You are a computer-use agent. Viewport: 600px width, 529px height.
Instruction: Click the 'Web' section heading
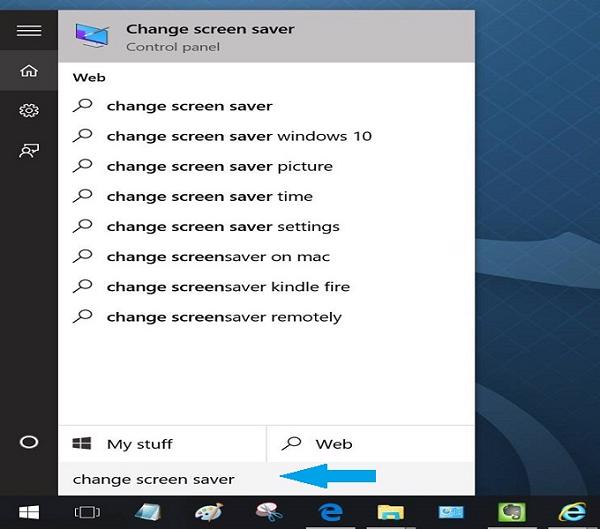[x=89, y=78]
